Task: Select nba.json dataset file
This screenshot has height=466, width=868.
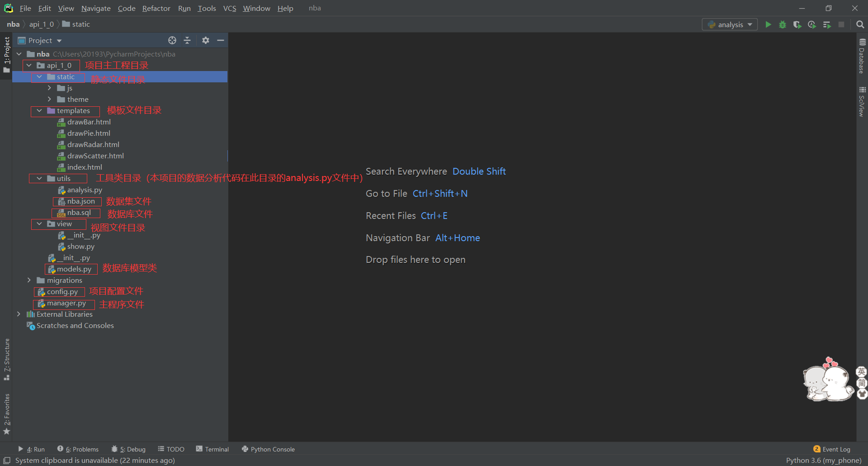Action: (x=76, y=201)
